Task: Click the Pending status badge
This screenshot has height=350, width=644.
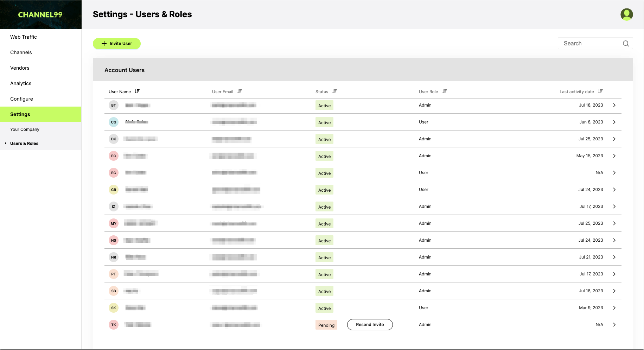Action: click(x=326, y=325)
